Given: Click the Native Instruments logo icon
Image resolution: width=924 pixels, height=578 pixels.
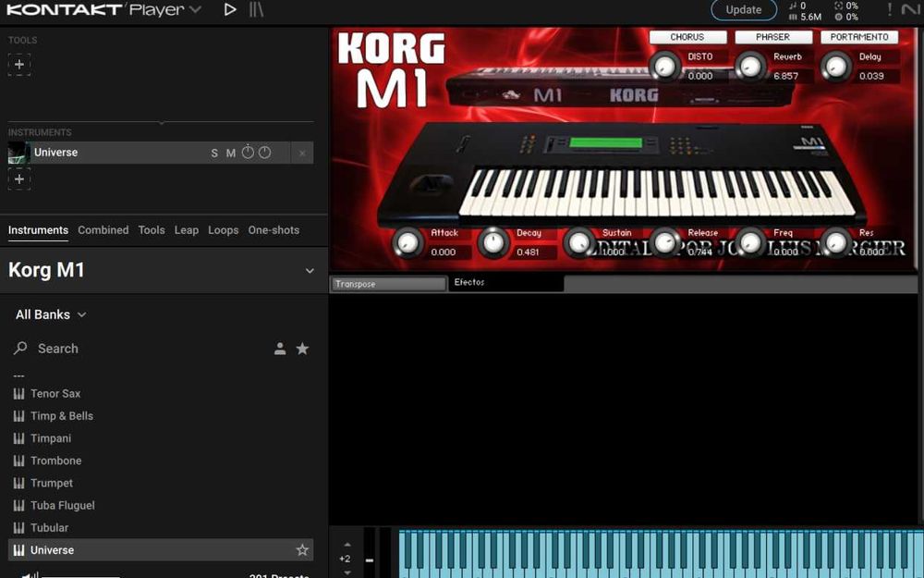Looking at the screenshot, I should coord(910,9).
